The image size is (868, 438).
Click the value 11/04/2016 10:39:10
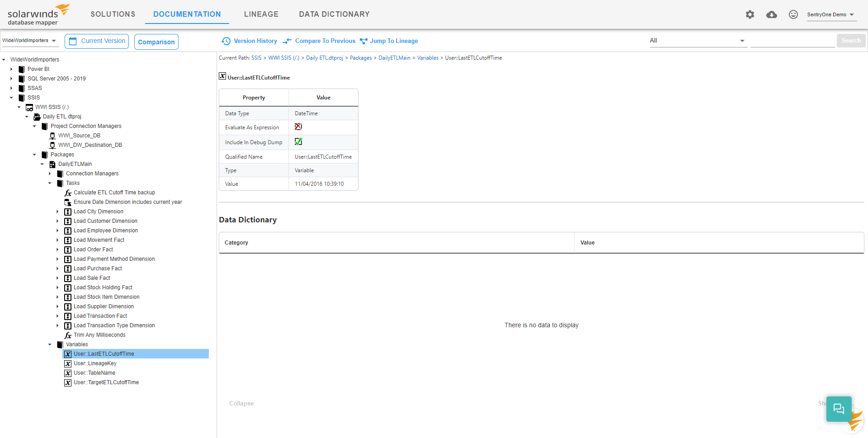click(319, 184)
